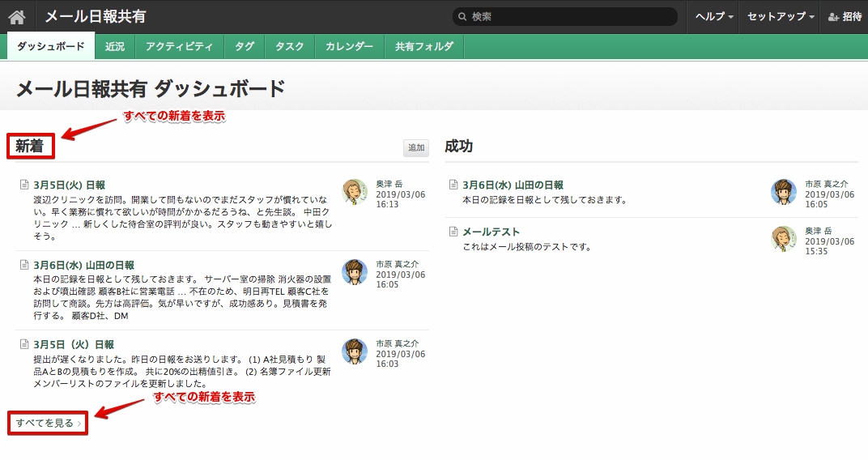The height and width of the screenshot is (460, 868).
Task: Click the 招待 button
Action: (x=845, y=17)
